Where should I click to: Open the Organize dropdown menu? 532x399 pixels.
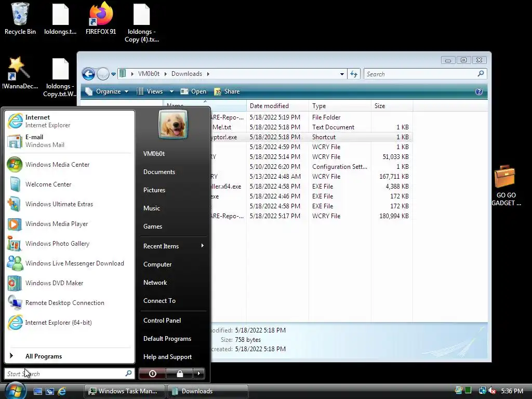coord(107,91)
